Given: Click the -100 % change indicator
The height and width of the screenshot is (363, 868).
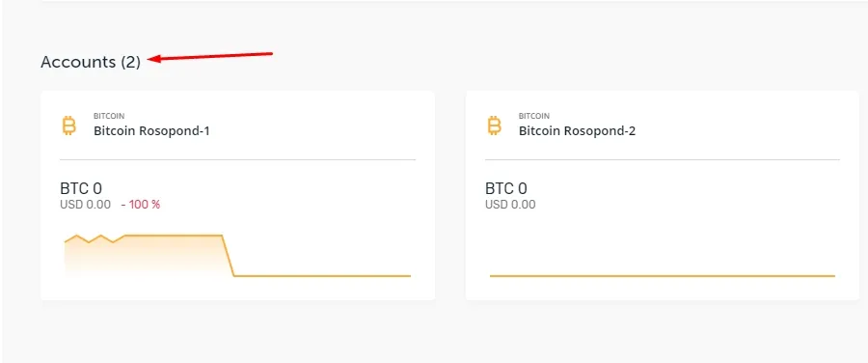Looking at the screenshot, I should [141, 205].
